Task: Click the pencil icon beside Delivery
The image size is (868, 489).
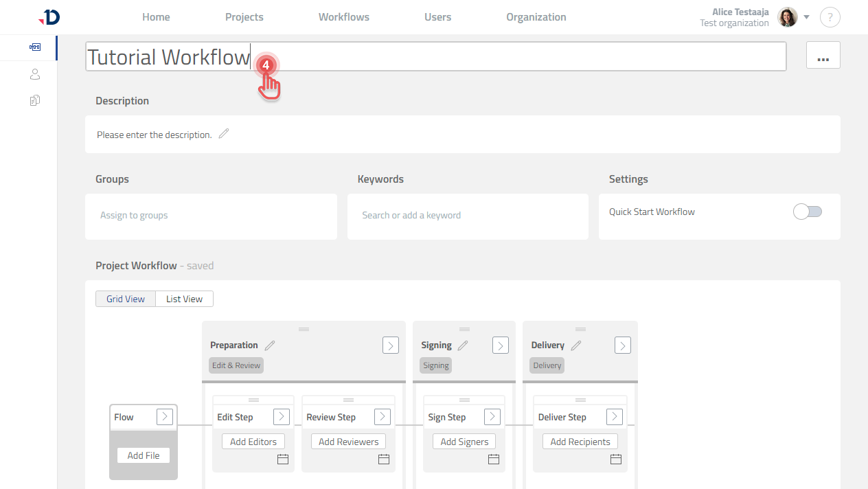Action: tap(575, 345)
